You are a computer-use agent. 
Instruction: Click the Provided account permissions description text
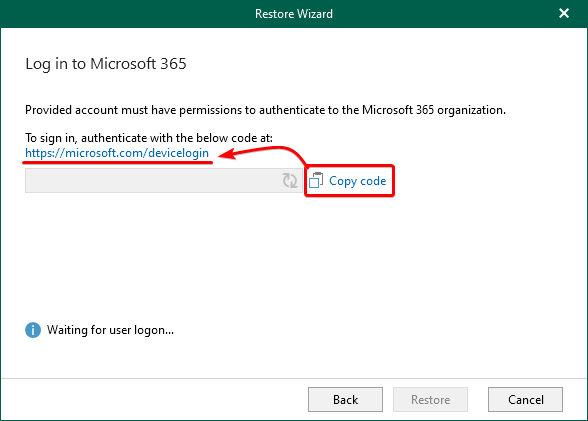coord(265,110)
